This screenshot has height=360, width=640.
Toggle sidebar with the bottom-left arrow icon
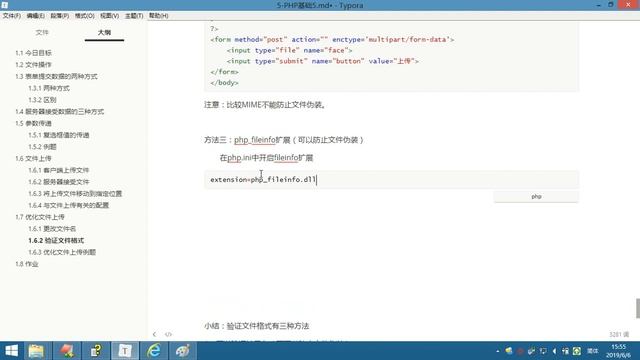[x=154, y=334]
